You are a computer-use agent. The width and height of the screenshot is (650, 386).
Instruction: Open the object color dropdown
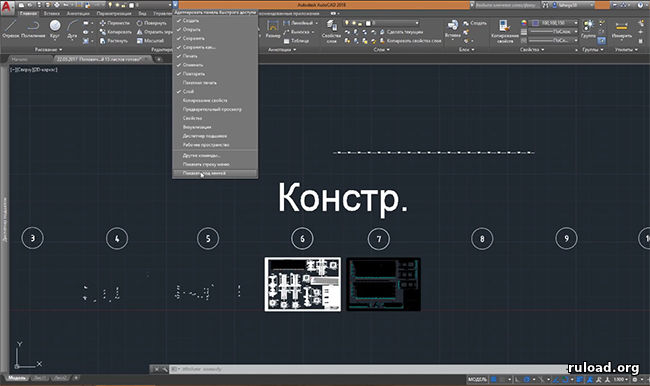(575, 23)
